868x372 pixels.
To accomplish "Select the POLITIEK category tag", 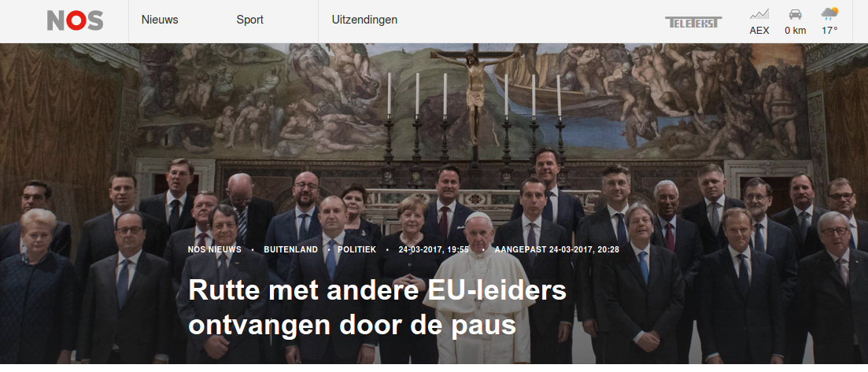I will pyautogui.click(x=358, y=249).
